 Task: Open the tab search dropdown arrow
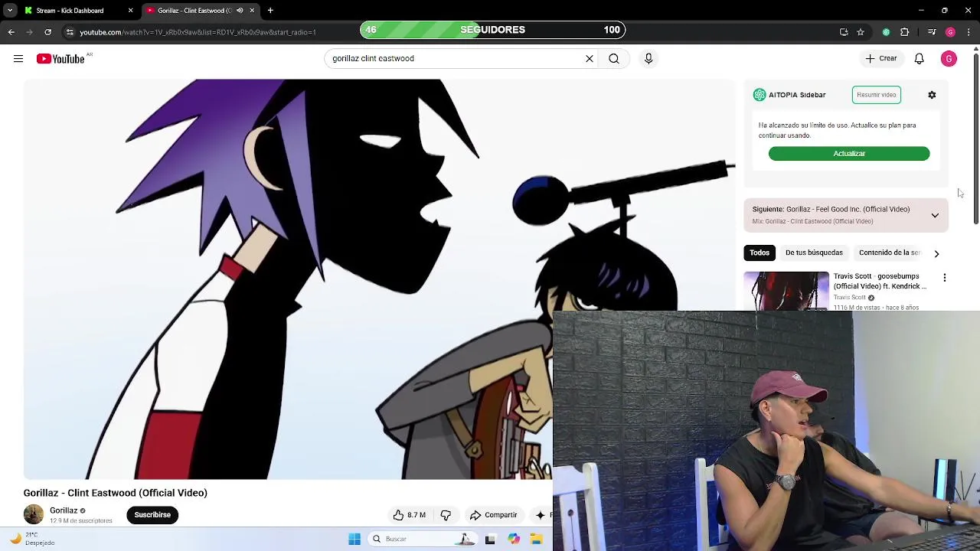coord(10,11)
